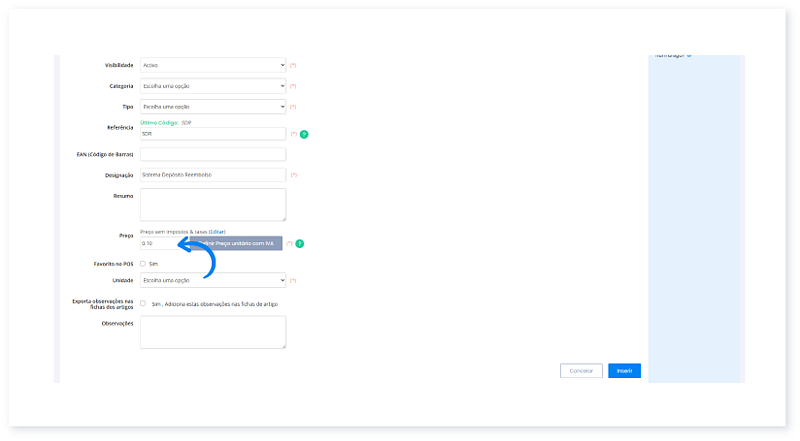Open the Tipo dropdown
Screen dimensions: 800x441
click(213, 106)
